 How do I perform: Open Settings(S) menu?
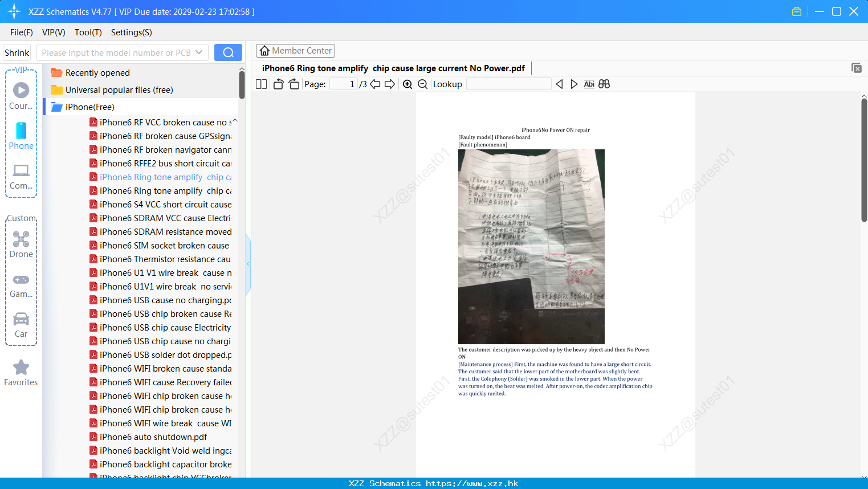click(132, 32)
